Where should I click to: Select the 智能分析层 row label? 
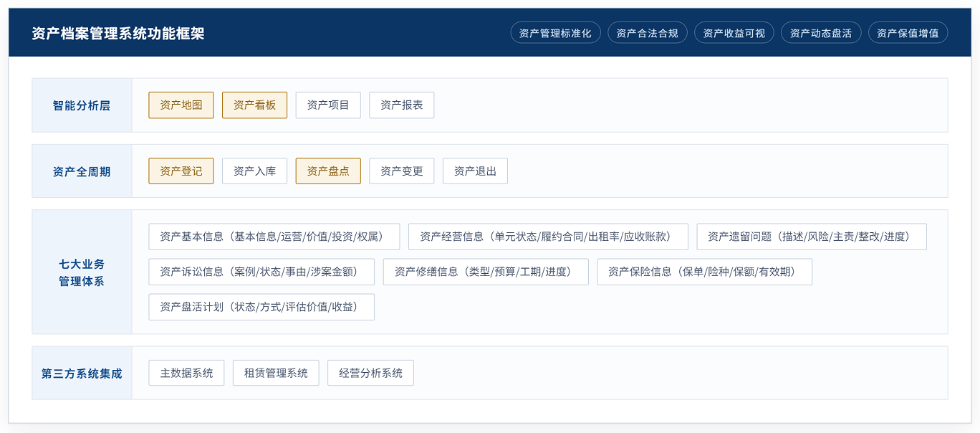point(82,105)
